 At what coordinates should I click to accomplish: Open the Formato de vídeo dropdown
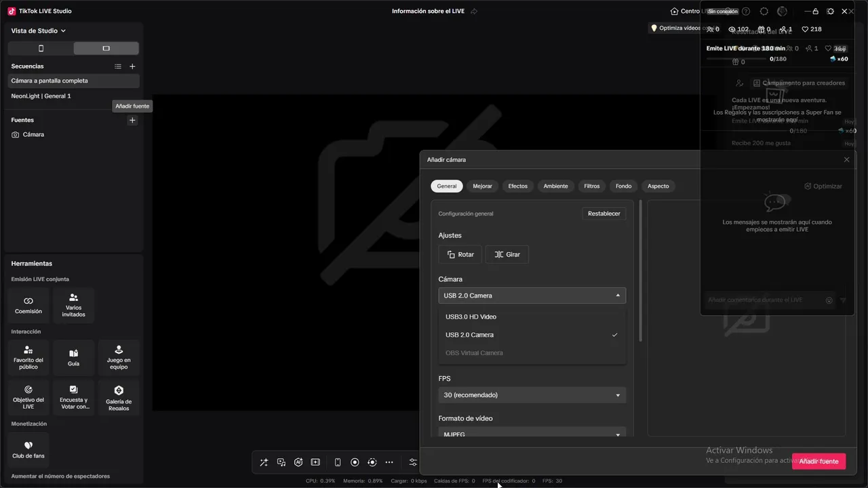point(532,434)
